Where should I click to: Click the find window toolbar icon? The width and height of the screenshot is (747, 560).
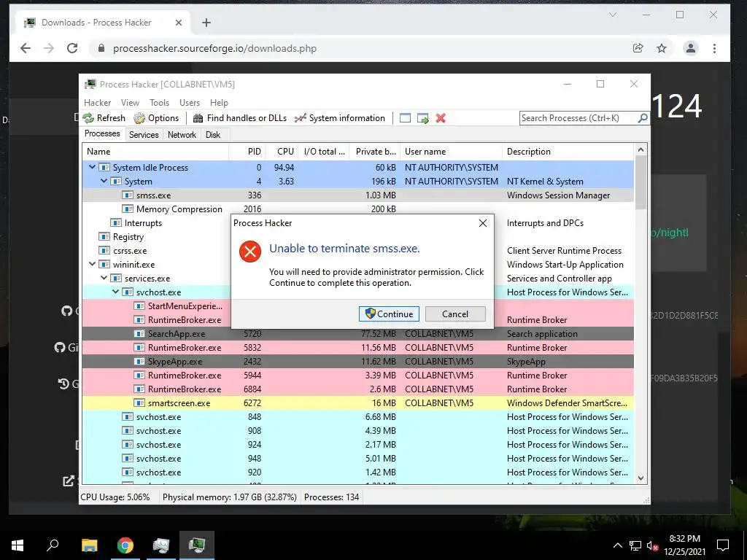(x=405, y=118)
